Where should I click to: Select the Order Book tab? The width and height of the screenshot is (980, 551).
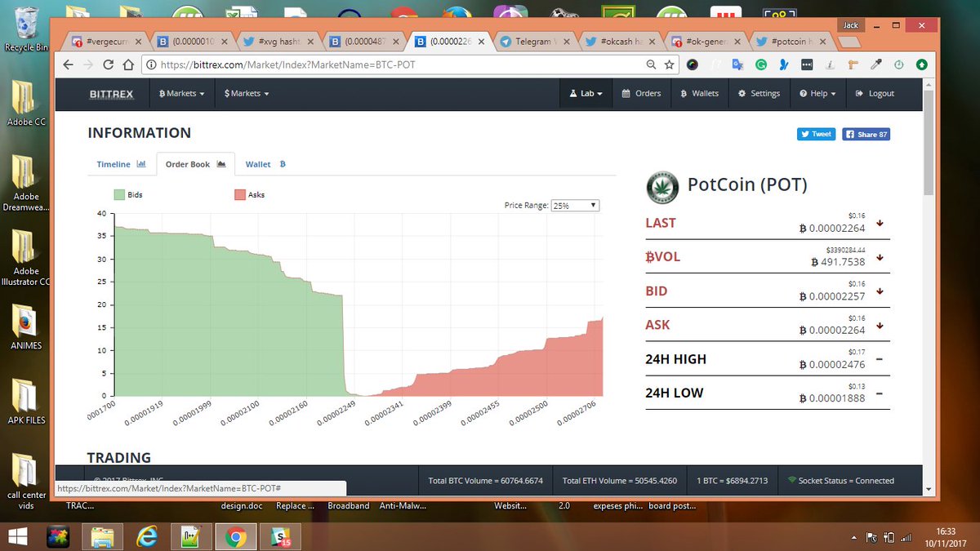point(195,164)
